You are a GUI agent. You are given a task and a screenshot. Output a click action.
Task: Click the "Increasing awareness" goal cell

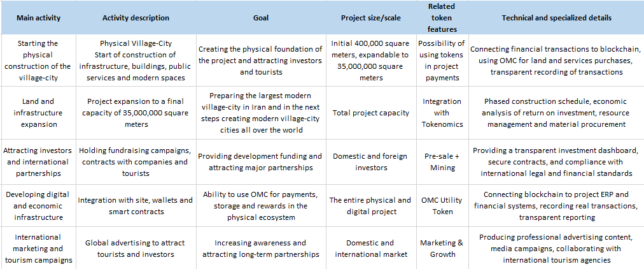click(x=260, y=249)
